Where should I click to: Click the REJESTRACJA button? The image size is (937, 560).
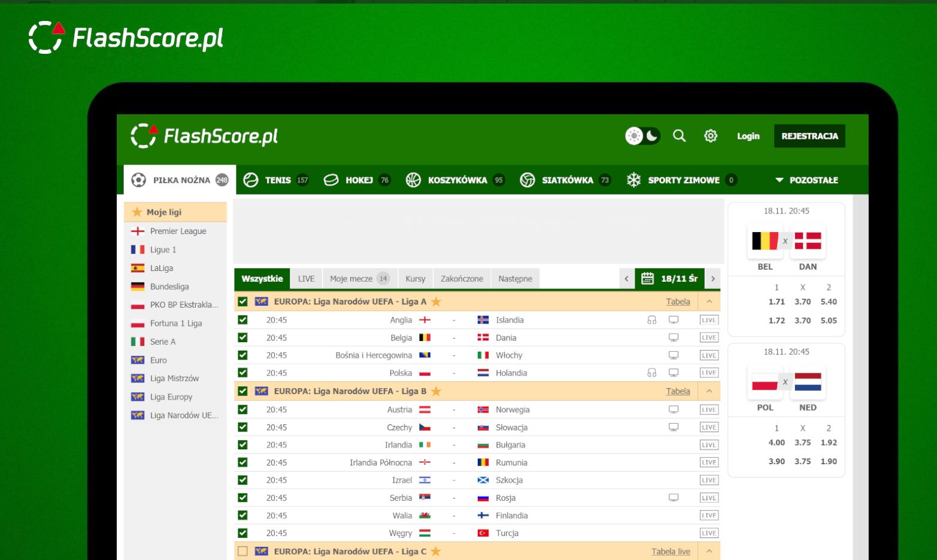tap(809, 136)
